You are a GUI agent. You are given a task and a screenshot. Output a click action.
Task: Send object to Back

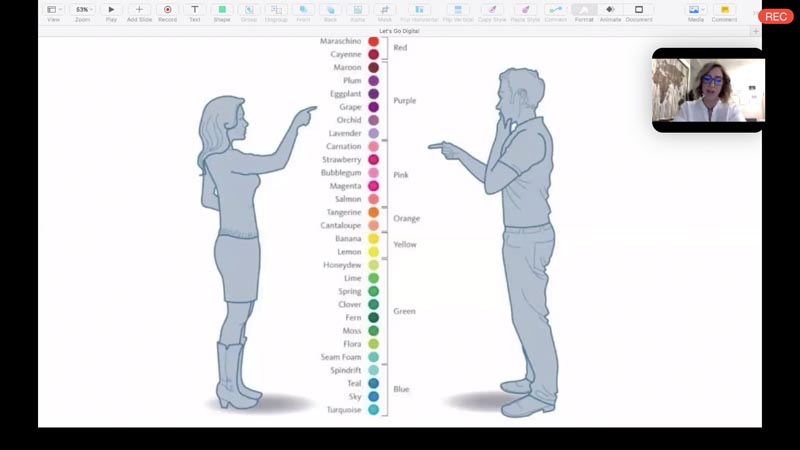click(x=330, y=10)
